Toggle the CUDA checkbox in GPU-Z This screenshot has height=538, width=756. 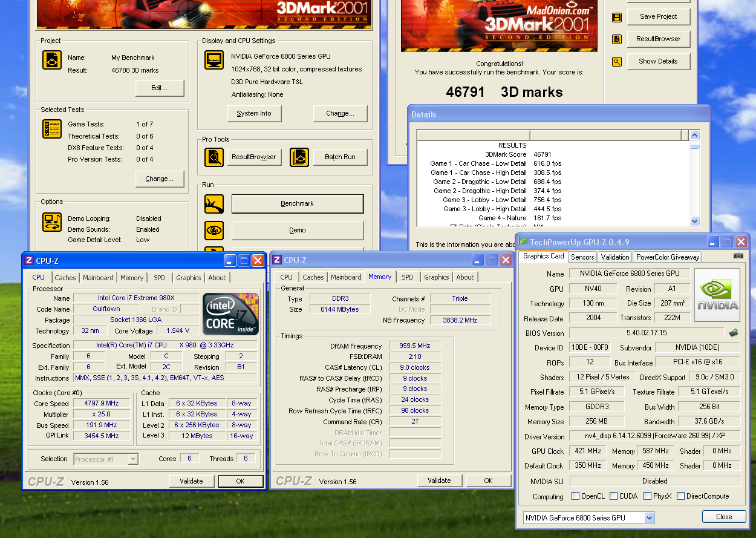click(x=614, y=496)
